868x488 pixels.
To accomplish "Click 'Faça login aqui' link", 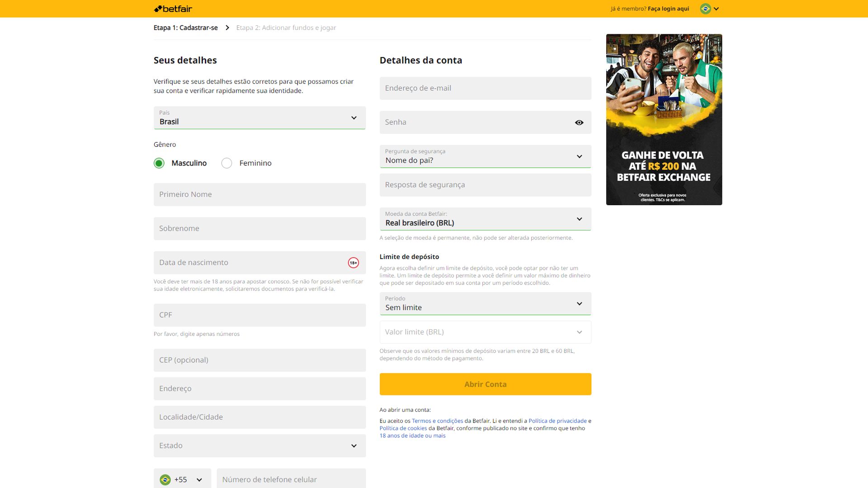I will coord(668,9).
